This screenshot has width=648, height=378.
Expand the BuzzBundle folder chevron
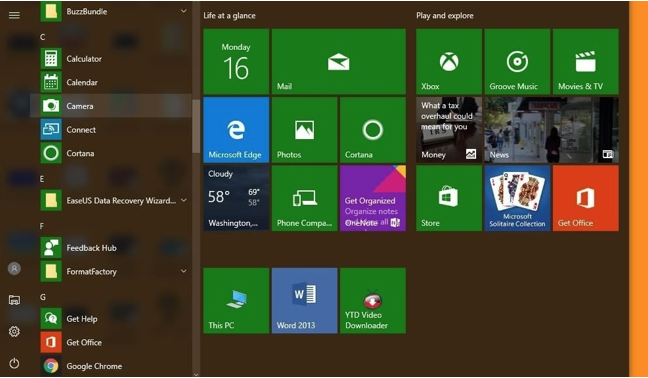(183, 11)
